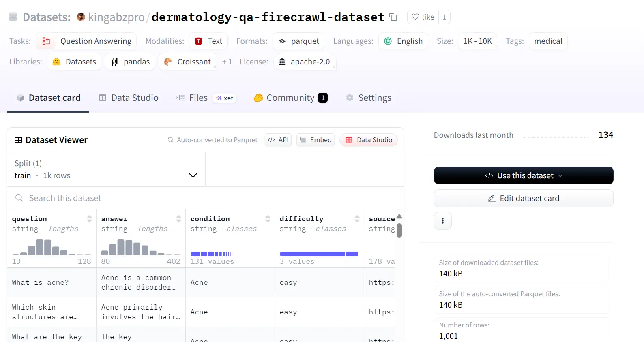The width and height of the screenshot is (644, 342).
Task: Switch to the Files tab
Action: tap(198, 98)
